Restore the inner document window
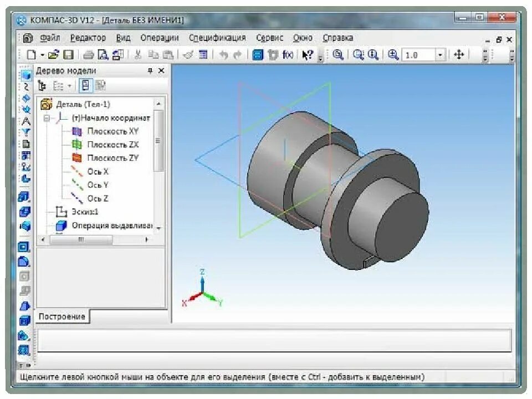Image resolution: width=532 pixels, height=399 pixels. tap(498, 40)
